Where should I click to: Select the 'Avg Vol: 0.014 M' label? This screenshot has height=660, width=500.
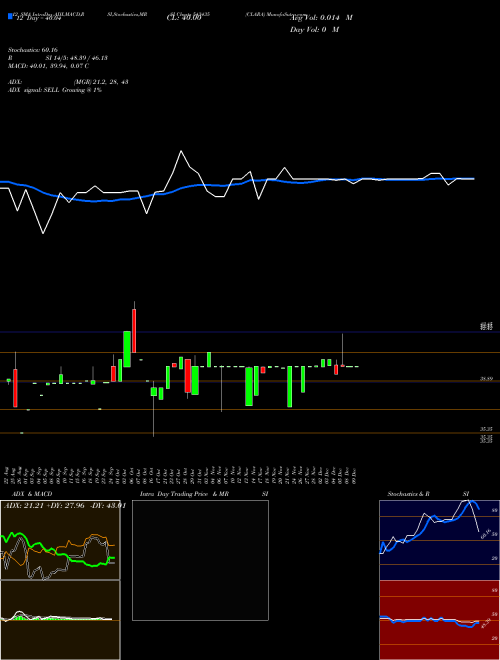322,18
